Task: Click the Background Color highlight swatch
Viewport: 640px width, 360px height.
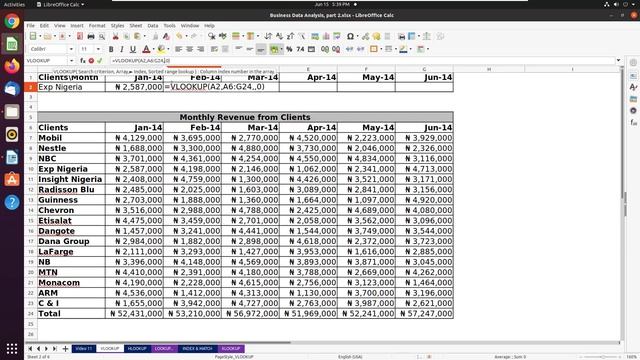Action: [161, 49]
